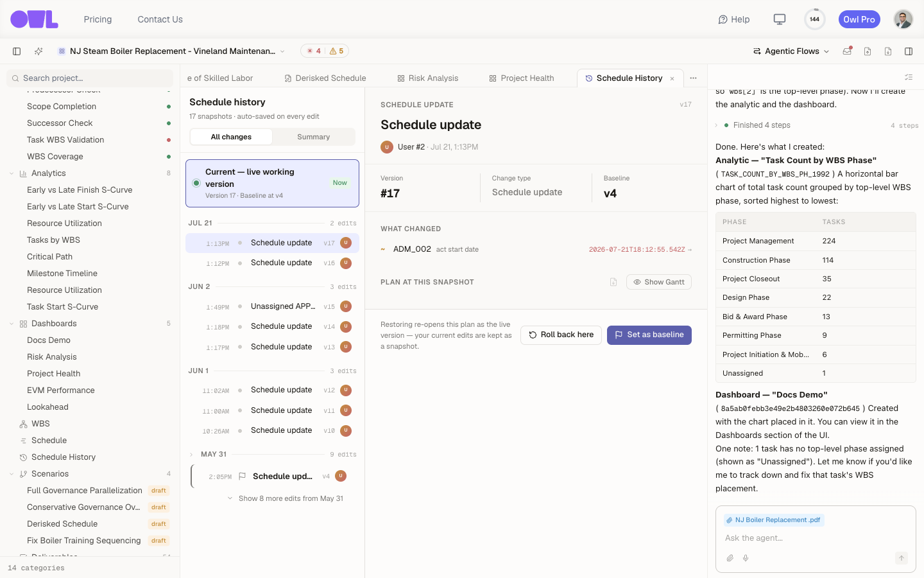Select the All changes toggle
Image resolution: width=924 pixels, height=578 pixels.
[x=231, y=137]
